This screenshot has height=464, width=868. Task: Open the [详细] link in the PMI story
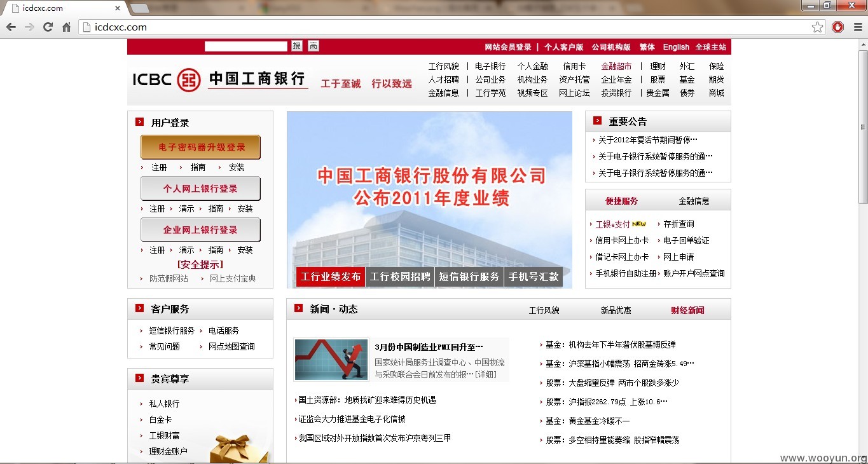point(485,374)
